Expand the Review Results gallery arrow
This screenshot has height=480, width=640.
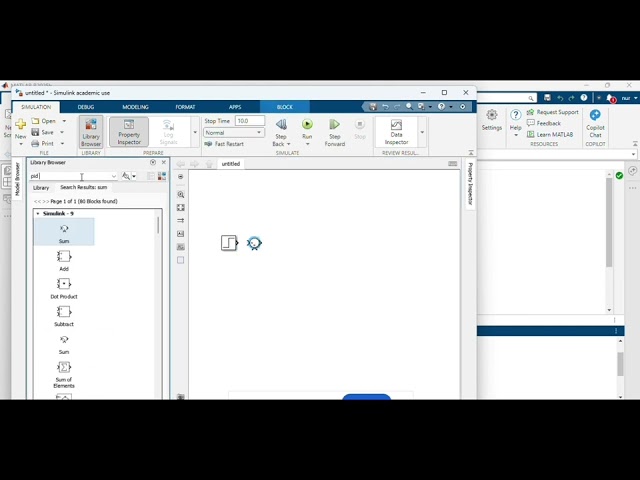pyautogui.click(x=422, y=132)
